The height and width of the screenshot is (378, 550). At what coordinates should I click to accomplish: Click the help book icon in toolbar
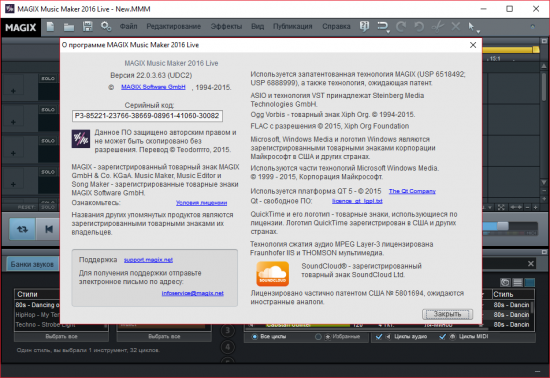364,26
